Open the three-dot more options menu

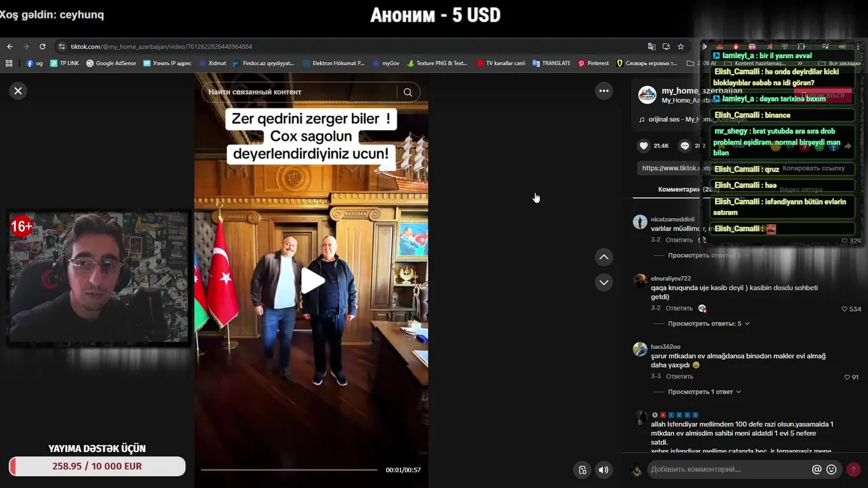point(604,91)
